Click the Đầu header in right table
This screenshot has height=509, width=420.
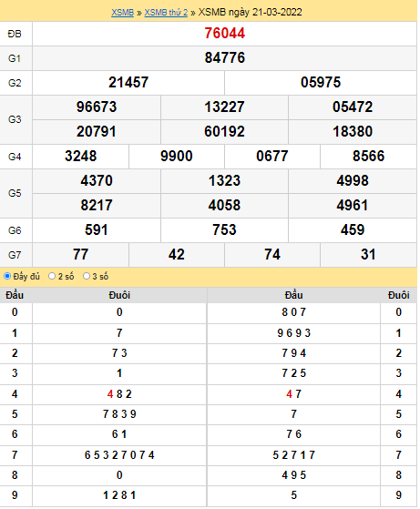coord(293,295)
